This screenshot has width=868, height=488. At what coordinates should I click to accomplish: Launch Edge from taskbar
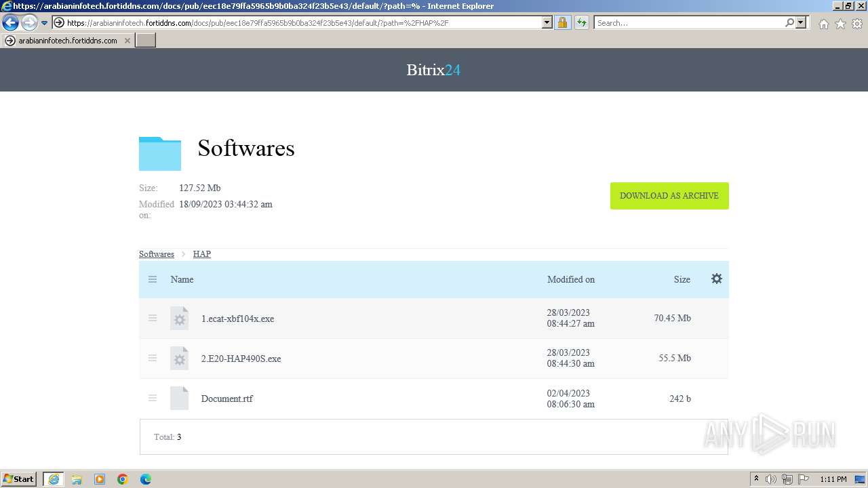click(146, 479)
